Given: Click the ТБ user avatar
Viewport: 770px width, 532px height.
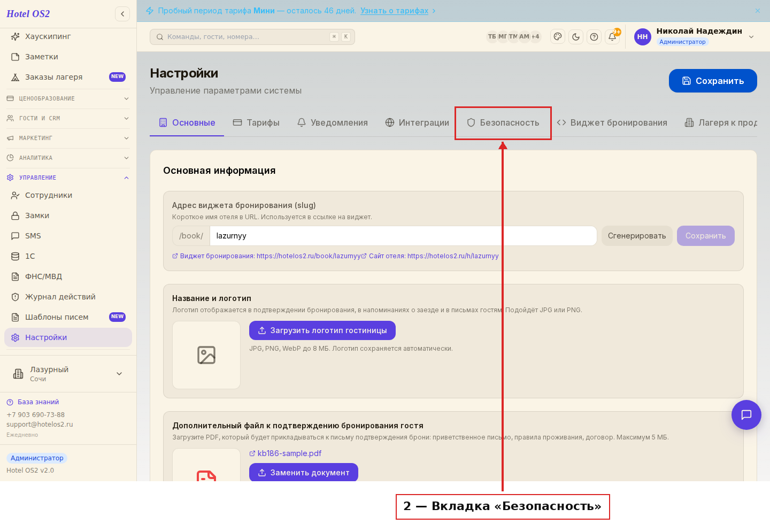Looking at the screenshot, I should click(492, 36).
